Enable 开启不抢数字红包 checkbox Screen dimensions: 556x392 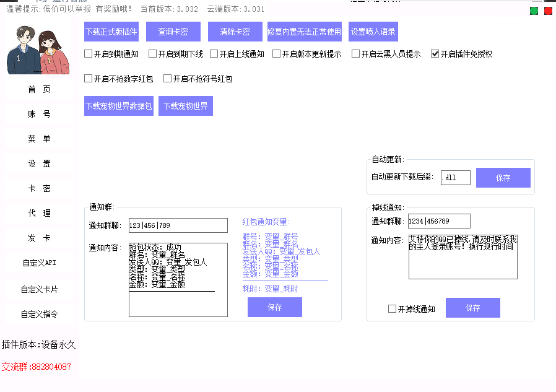[87, 79]
